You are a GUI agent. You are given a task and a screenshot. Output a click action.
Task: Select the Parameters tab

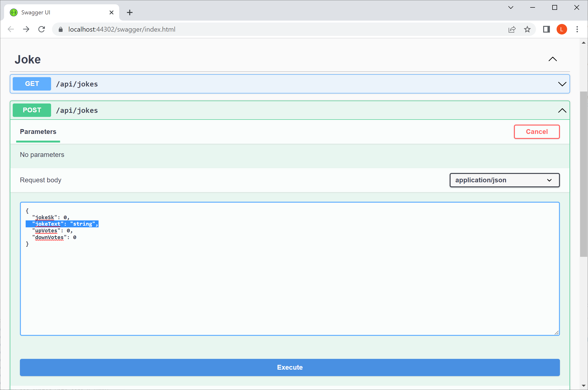[38, 132]
